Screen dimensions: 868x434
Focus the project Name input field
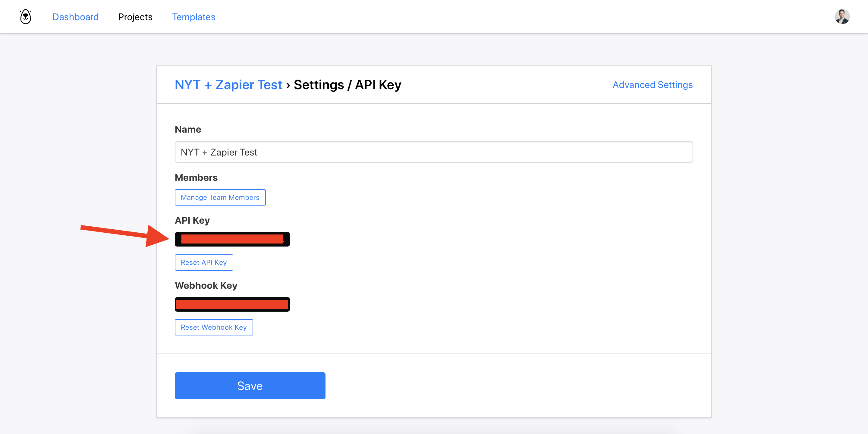[433, 152]
